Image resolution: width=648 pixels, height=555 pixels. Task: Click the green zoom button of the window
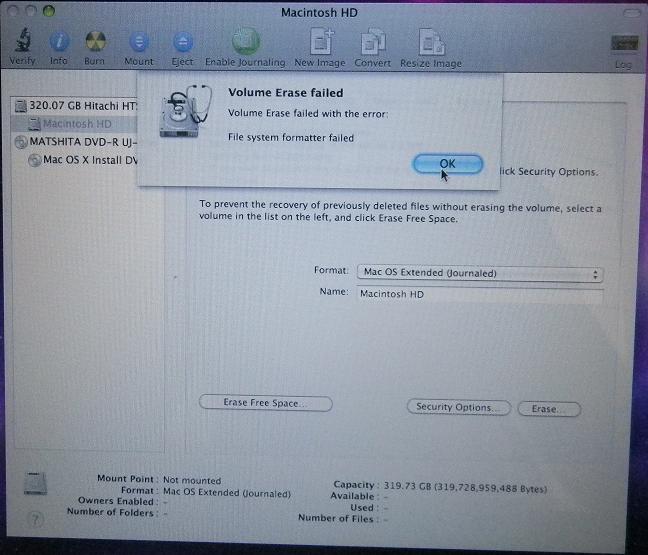pyautogui.click(x=49, y=11)
